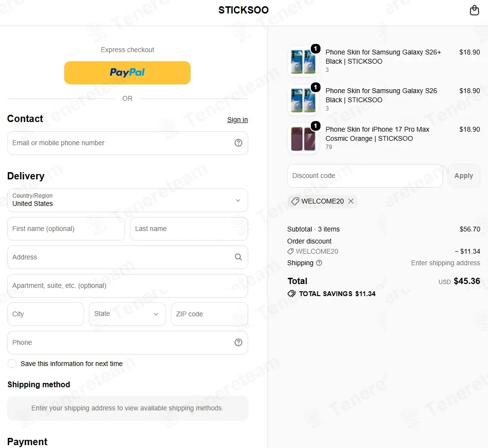
Task: Open the Country/Region dropdown
Action: (x=127, y=200)
